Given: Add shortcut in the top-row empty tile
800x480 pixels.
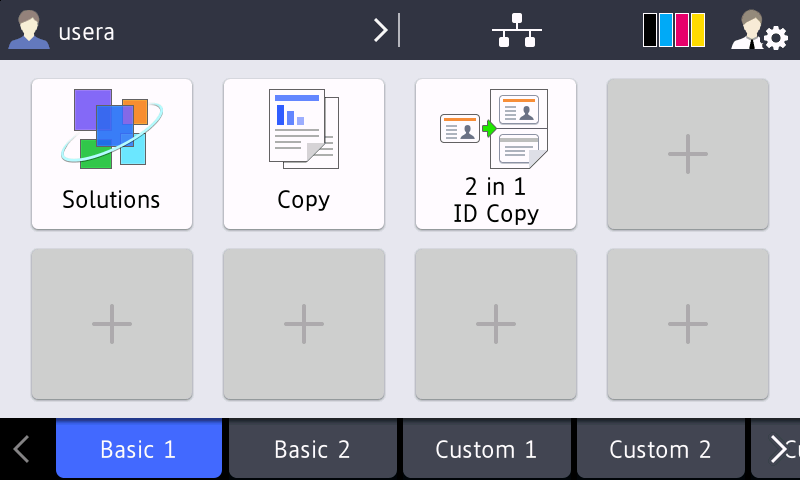Looking at the screenshot, I should coord(688,154).
